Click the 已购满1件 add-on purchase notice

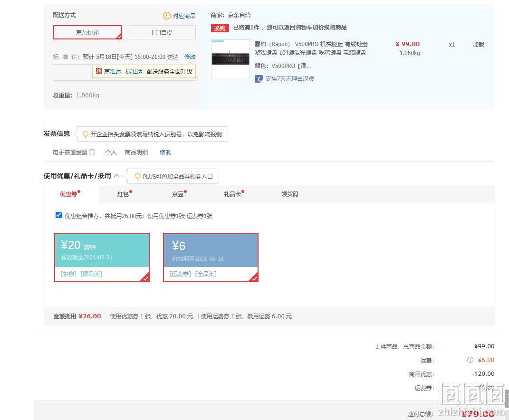290,28
